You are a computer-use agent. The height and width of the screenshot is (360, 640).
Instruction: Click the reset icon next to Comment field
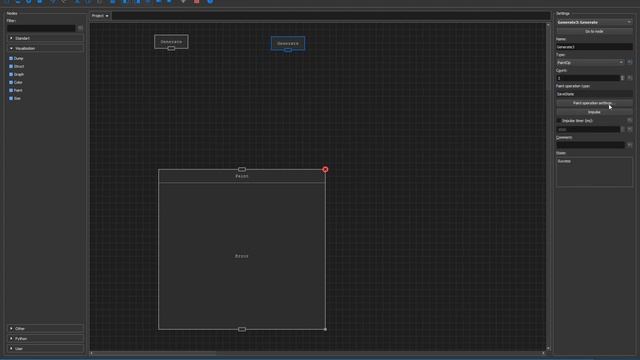pos(629,145)
